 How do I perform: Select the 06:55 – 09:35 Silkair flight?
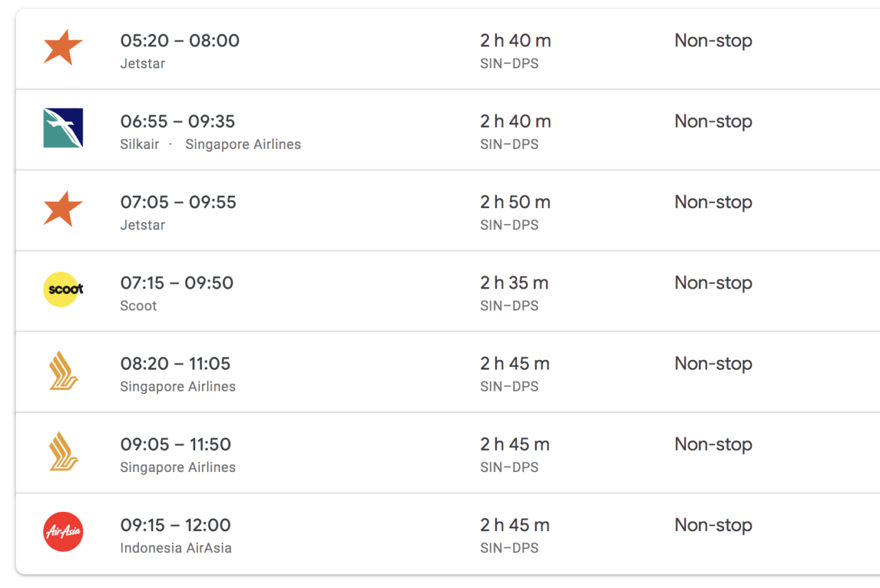pos(448,130)
